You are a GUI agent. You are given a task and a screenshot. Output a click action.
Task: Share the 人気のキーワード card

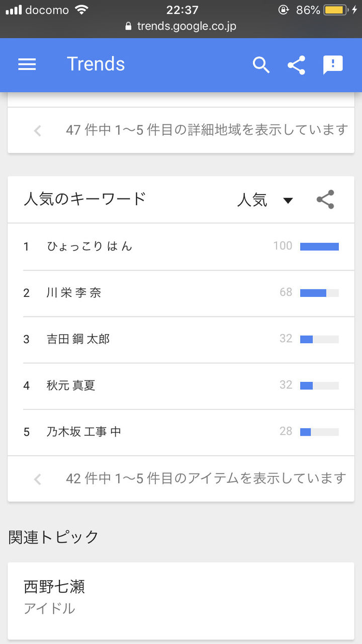coord(325,200)
